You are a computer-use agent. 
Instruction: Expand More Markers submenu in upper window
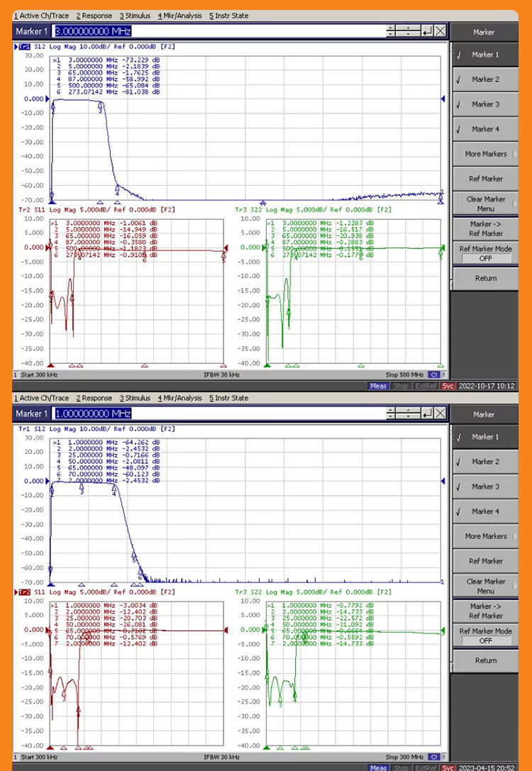pyautogui.click(x=485, y=154)
